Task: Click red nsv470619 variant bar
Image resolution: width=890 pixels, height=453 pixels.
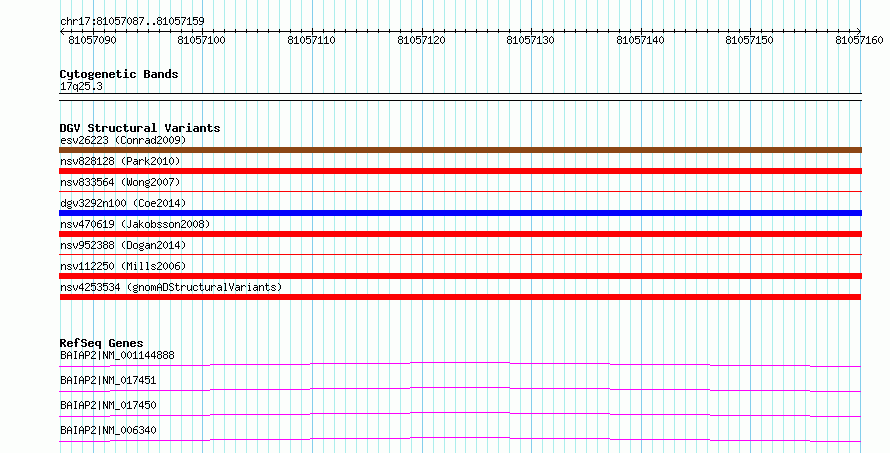Action: coord(460,234)
